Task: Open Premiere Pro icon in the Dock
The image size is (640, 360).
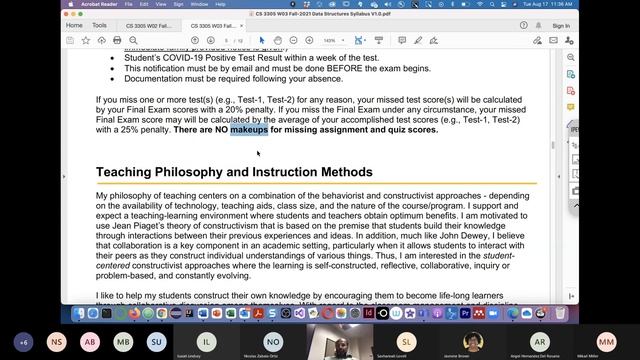Action: click(x=465, y=313)
